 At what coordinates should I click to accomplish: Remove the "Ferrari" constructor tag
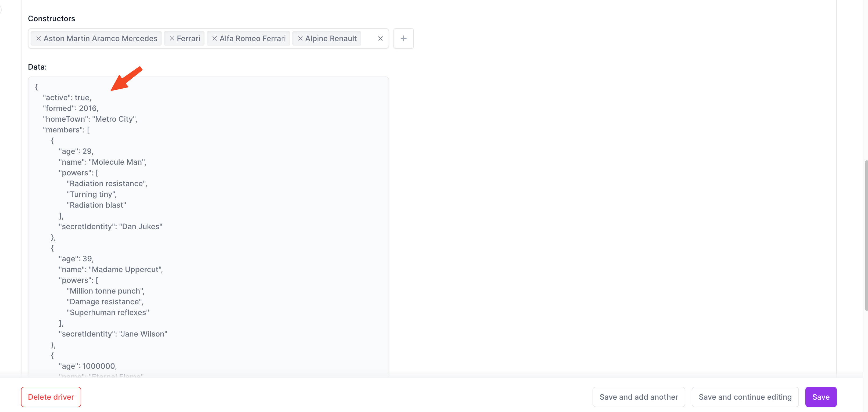tap(171, 38)
